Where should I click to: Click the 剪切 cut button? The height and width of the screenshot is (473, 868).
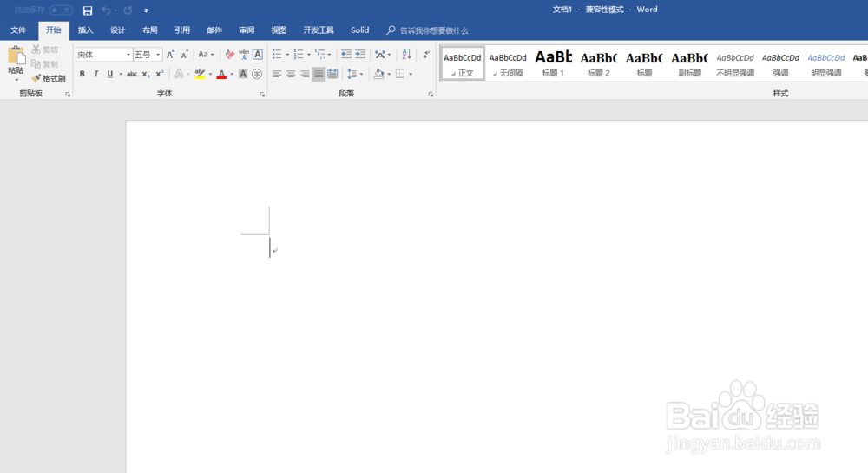pyautogui.click(x=45, y=49)
